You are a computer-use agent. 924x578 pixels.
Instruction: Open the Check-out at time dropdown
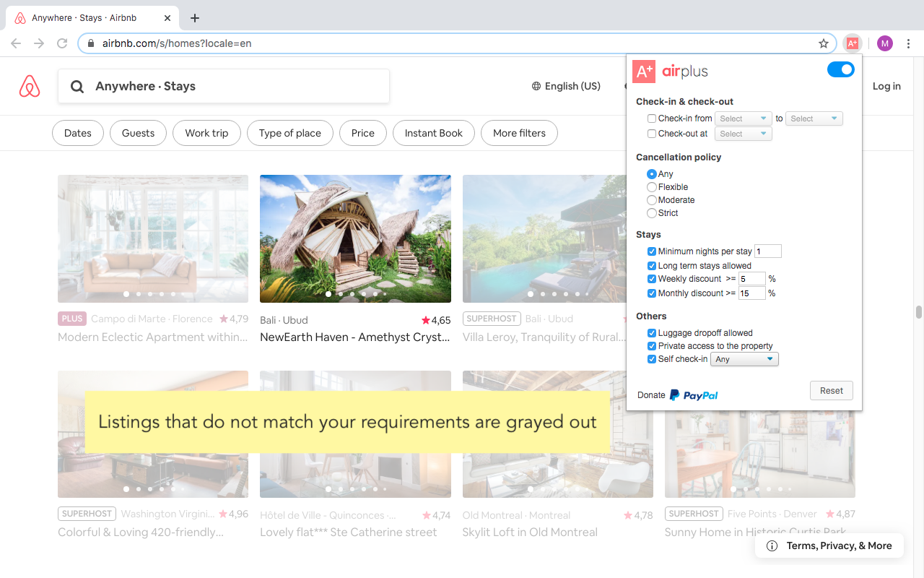tap(743, 133)
